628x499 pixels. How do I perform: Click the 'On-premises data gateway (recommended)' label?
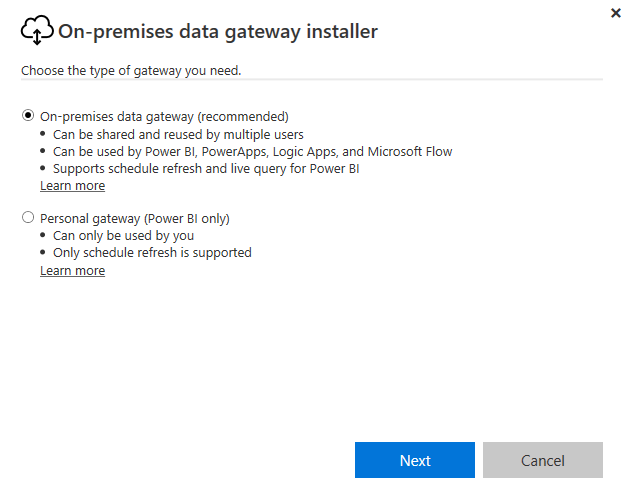164,117
